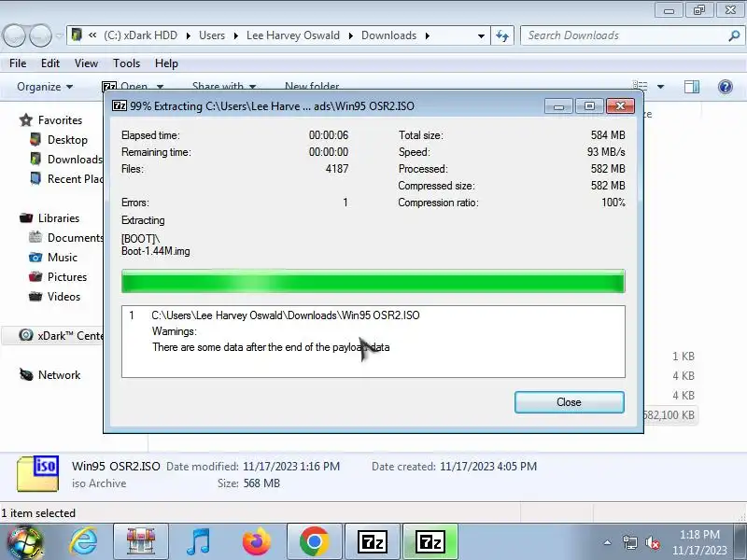Click the (C:) xDark HDD breadcrumb

point(141,35)
